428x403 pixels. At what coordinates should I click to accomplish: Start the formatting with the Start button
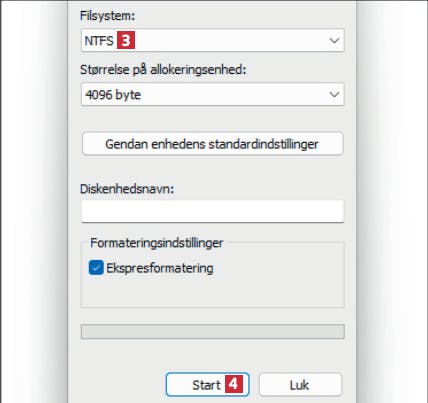tap(207, 385)
